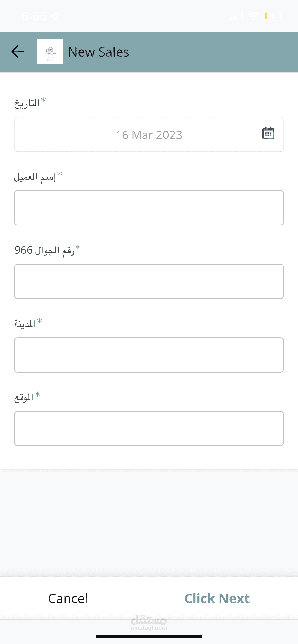
Task: Focus the الموقع location input field
Action: click(x=149, y=428)
